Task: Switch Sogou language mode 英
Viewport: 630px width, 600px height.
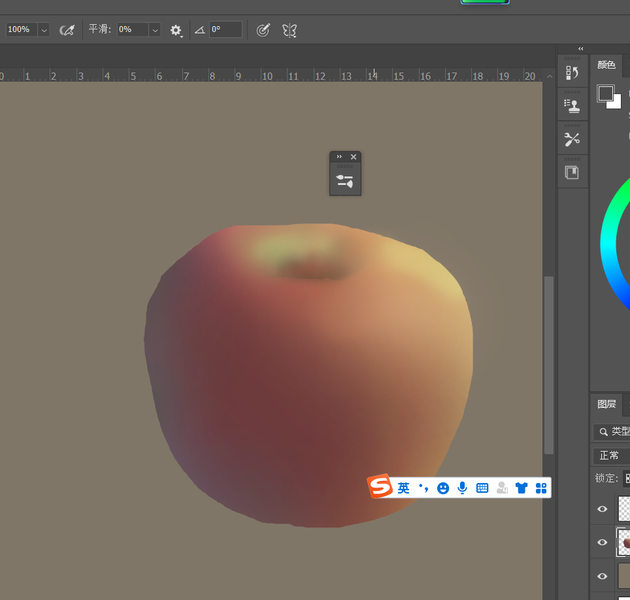Action: tap(403, 488)
